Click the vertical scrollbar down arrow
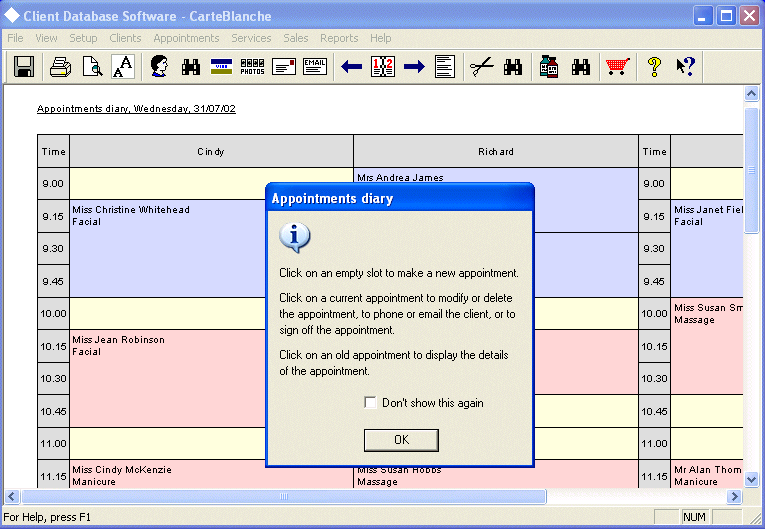The width and height of the screenshot is (765, 529). click(x=752, y=480)
